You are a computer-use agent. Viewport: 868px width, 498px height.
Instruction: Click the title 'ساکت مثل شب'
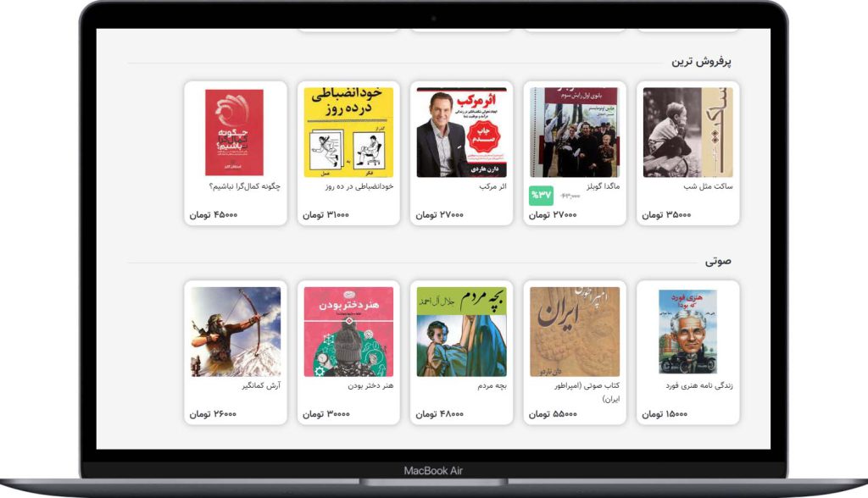(708, 186)
